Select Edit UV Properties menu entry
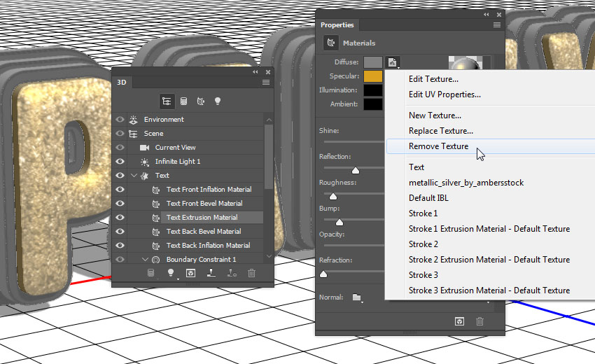Viewport: 595px width, 364px height. (x=444, y=94)
